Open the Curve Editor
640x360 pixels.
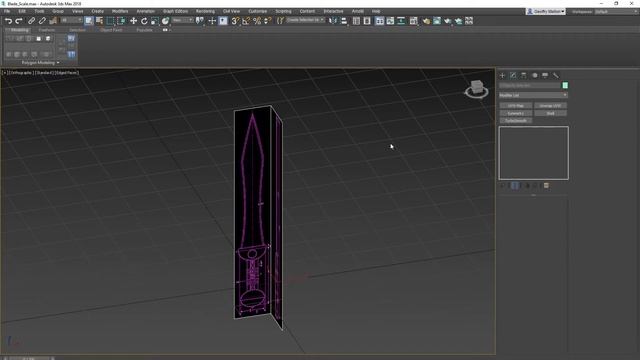pyautogui.click(x=390, y=21)
